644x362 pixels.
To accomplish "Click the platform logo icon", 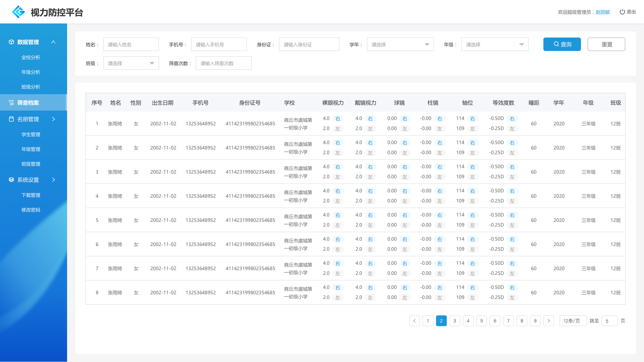I will 18,12.
